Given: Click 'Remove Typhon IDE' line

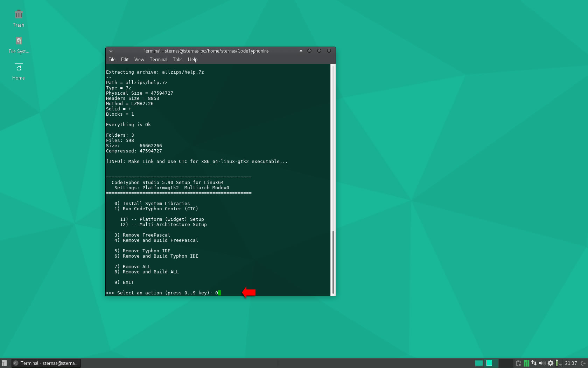Looking at the screenshot, I should (x=142, y=251).
